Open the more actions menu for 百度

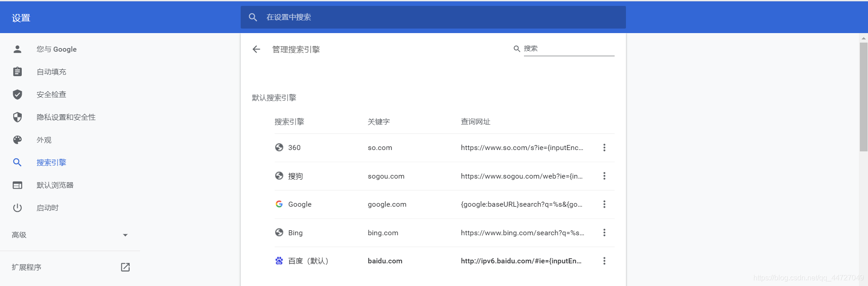click(604, 261)
